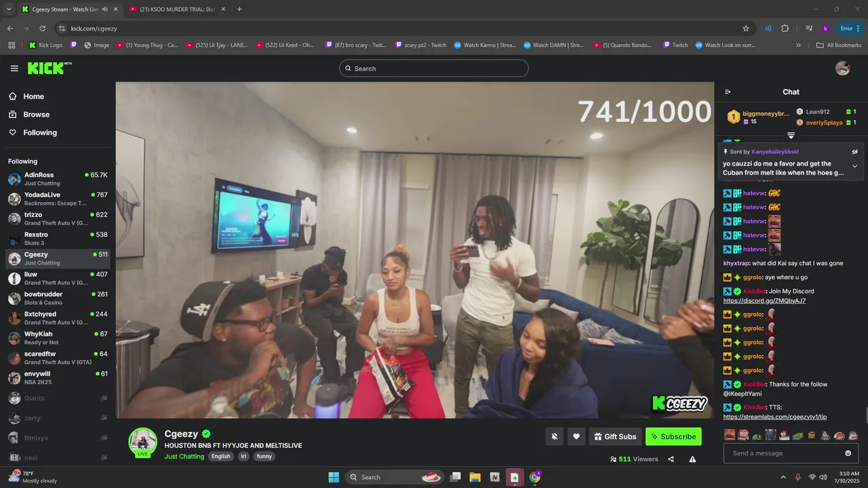
Task: Show hidden system tray icons
Action: [x=783, y=477]
